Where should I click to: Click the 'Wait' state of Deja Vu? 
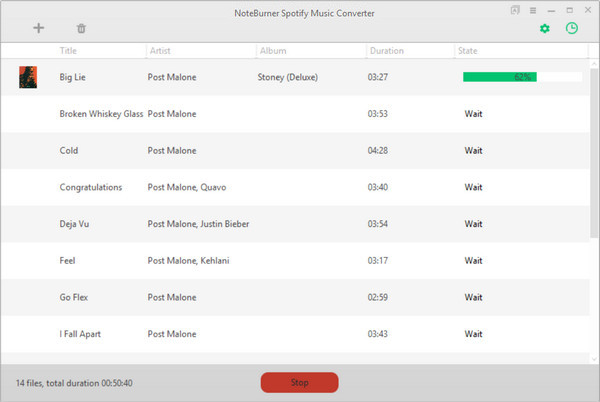473,224
